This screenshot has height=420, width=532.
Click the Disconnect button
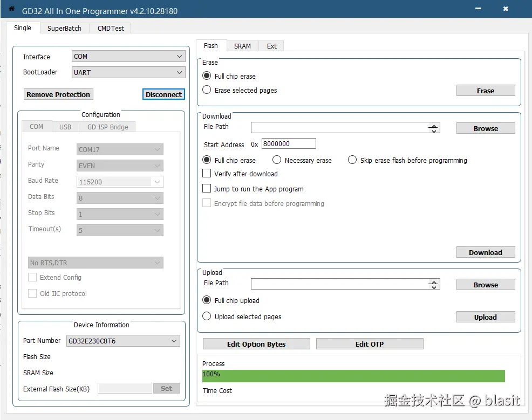(163, 94)
